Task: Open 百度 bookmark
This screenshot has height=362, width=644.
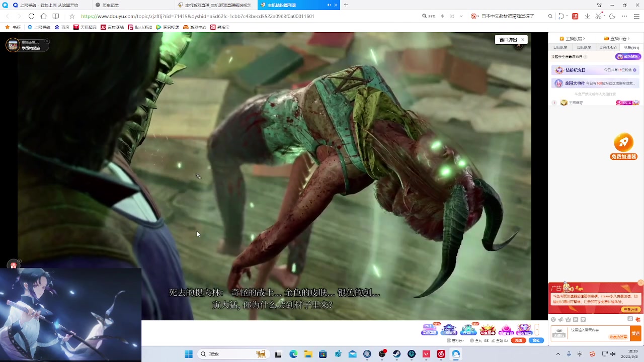Action: 62,27
